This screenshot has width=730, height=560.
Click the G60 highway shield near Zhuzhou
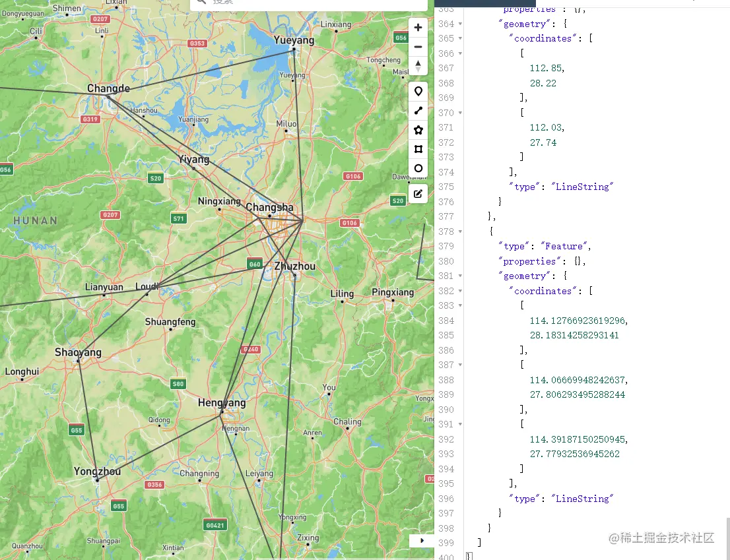(x=255, y=264)
